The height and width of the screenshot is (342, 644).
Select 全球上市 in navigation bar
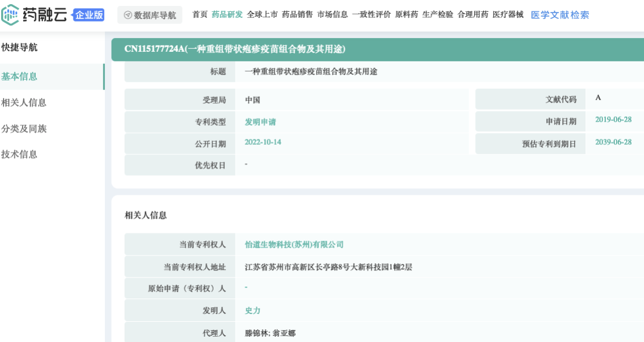click(x=262, y=15)
